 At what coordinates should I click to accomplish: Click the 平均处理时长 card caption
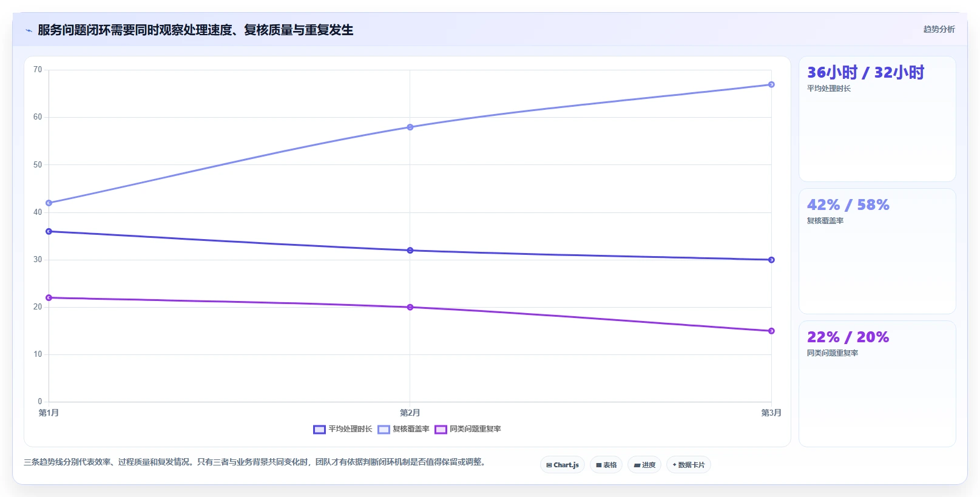(x=828, y=89)
